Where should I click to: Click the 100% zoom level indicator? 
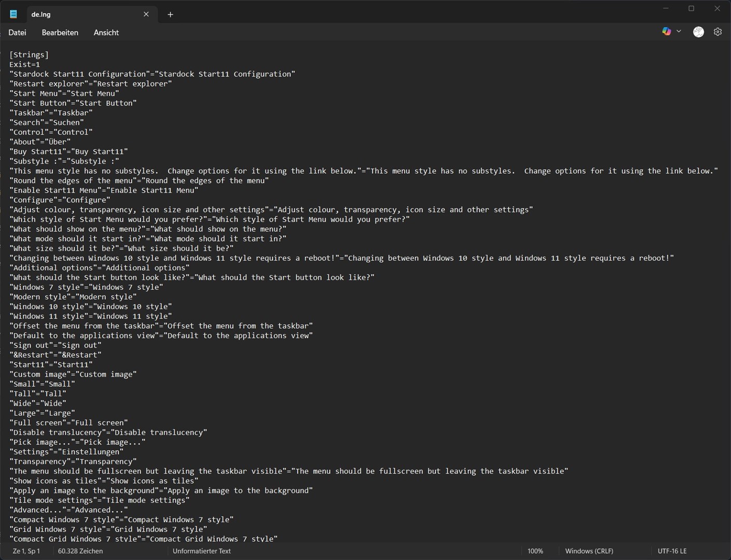535,551
